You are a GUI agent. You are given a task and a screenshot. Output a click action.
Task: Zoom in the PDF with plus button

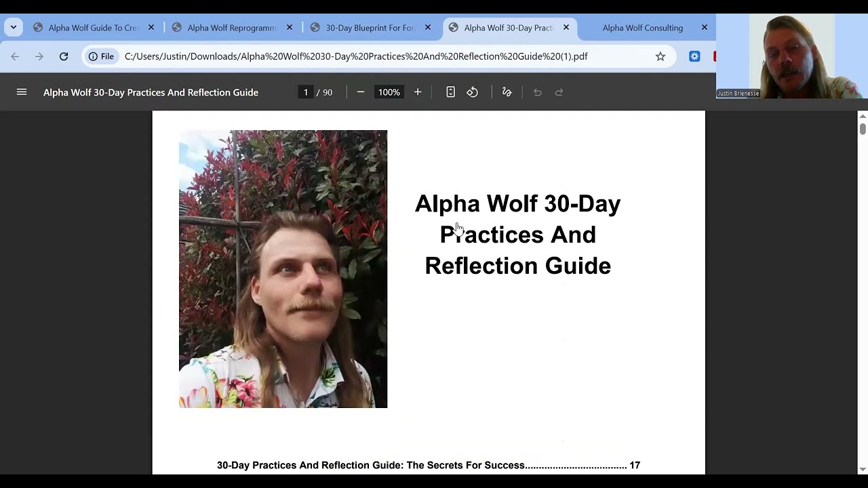point(418,92)
